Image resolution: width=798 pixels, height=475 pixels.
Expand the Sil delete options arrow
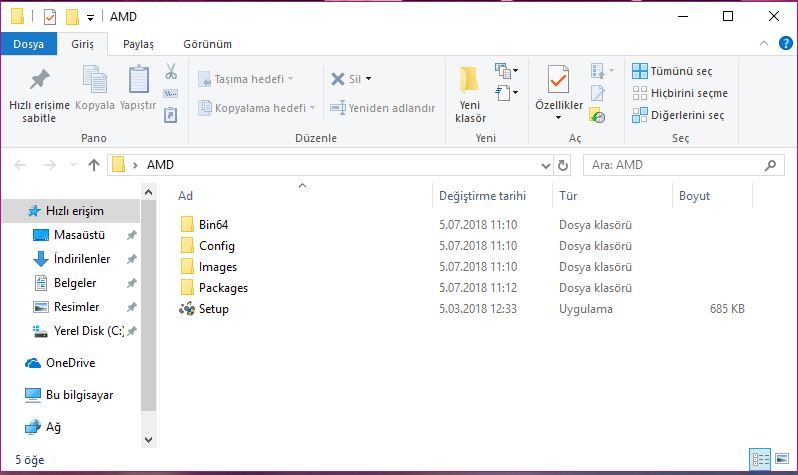click(368, 78)
